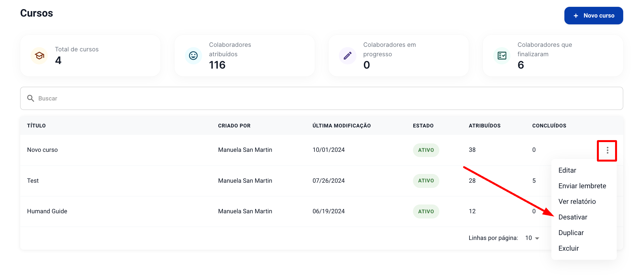The height and width of the screenshot is (277, 644).
Task: Click the magnifier icon in the search box
Action: [x=31, y=98]
